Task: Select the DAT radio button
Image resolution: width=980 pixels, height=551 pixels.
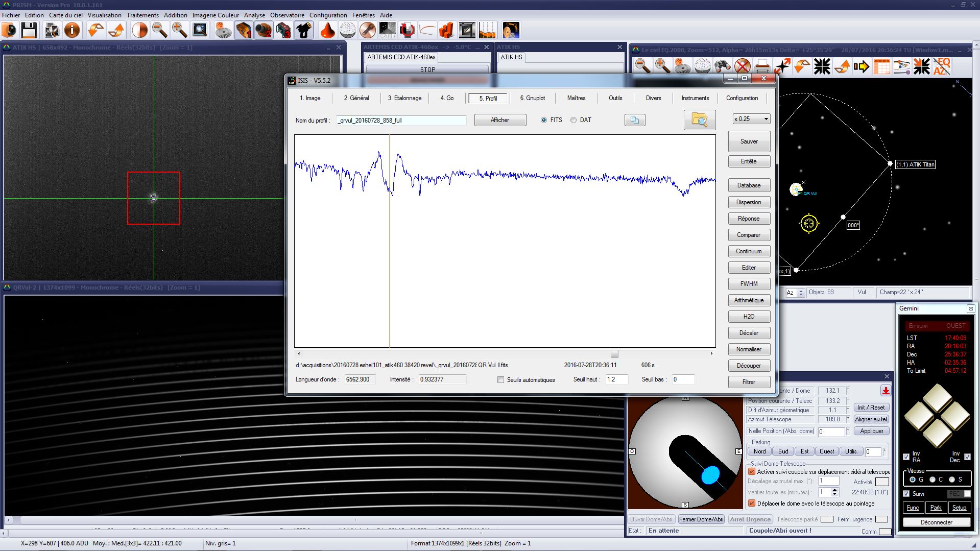Action: (x=573, y=120)
